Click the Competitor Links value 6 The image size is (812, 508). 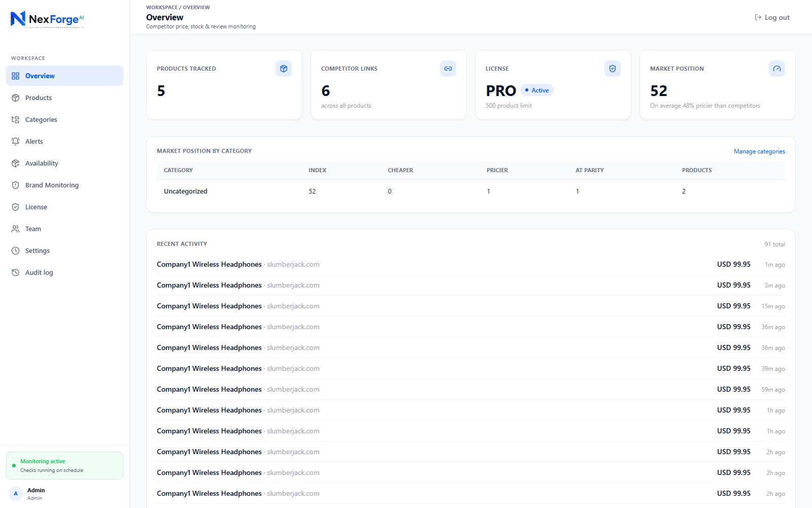pos(325,91)
